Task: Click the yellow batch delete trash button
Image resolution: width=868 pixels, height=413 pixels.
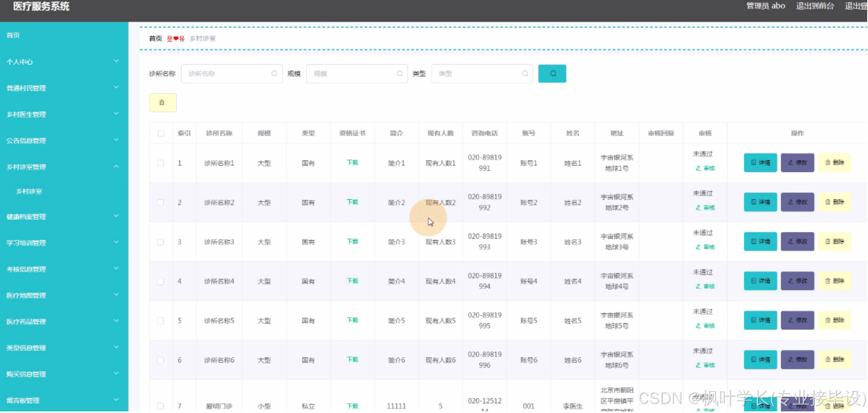Action: (x=162, y=103)
